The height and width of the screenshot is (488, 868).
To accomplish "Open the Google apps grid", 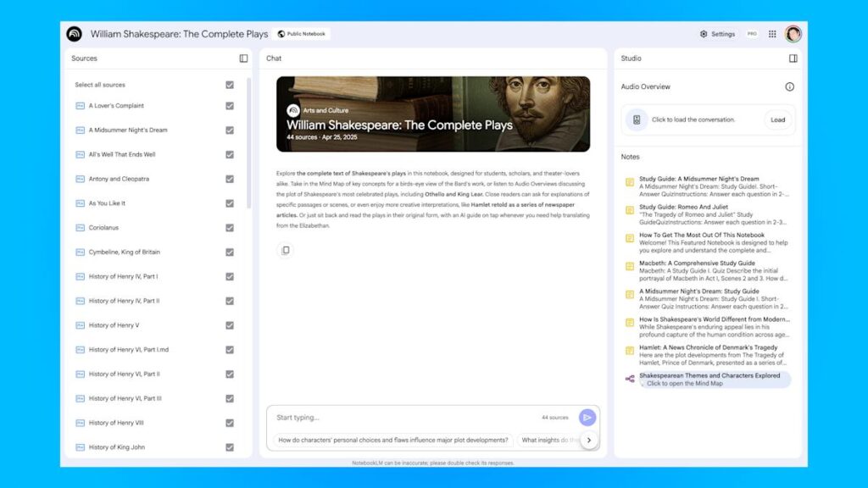I will [x=772, y=34].
